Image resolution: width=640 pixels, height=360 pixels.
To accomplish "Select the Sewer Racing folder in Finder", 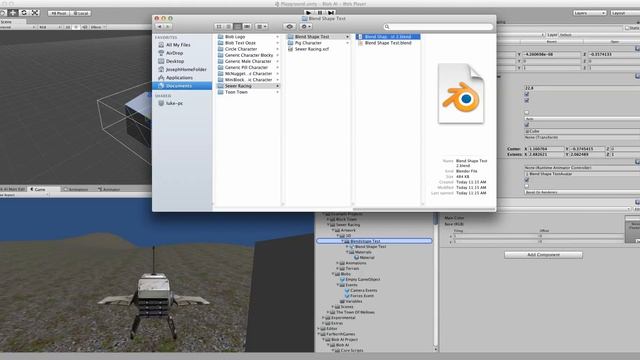I will pyautogui.click(x=248, y=86).
